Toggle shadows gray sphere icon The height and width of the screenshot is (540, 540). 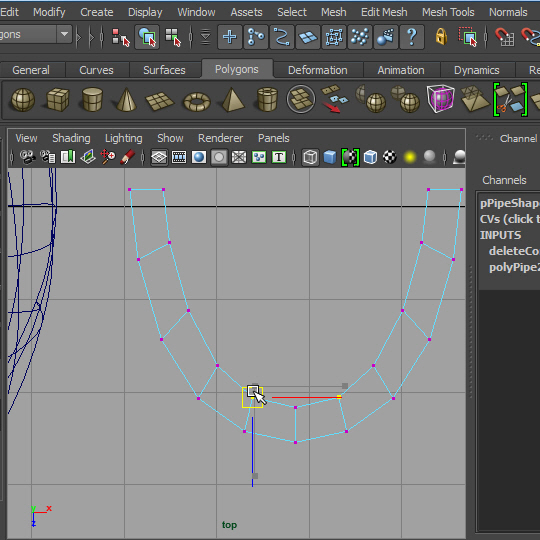coord(429,157)
